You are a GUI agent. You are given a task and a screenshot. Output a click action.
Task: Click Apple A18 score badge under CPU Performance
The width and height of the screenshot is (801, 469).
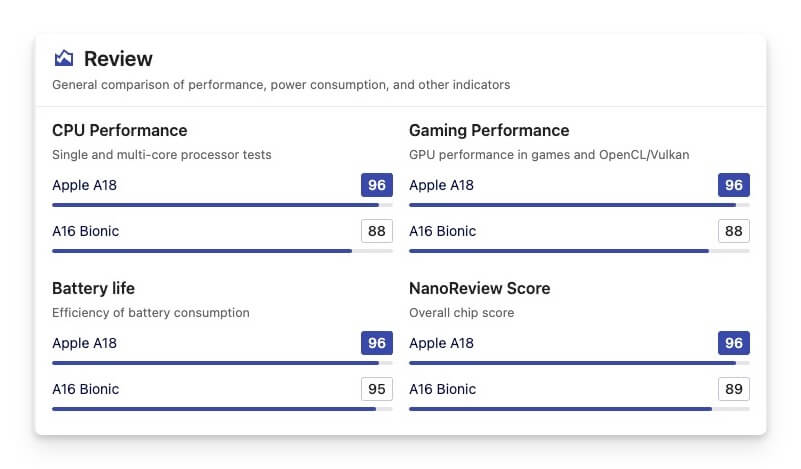click(x=377, y=185)
